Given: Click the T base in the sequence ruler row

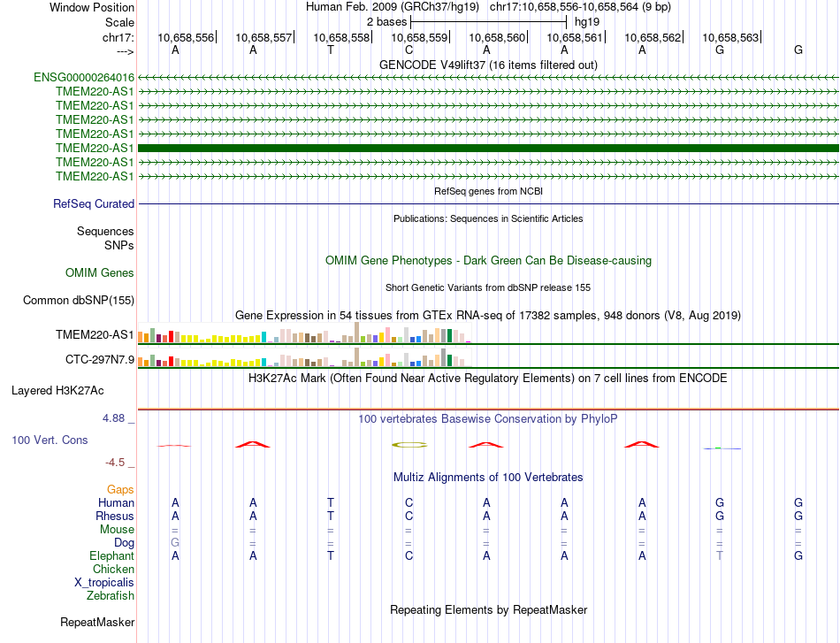Looking at the screenshot, I should pyautogui.click(x=331, y=50).
